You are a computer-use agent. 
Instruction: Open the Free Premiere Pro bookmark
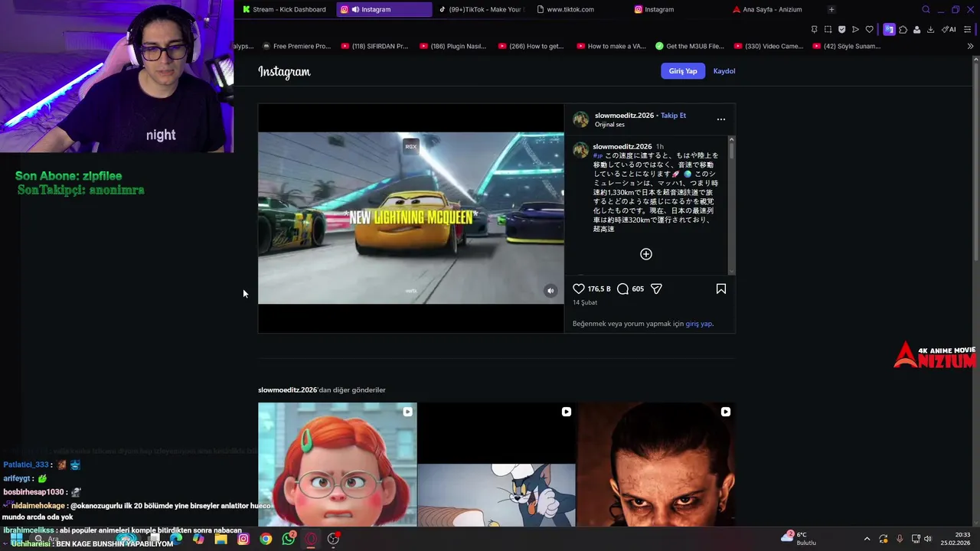296,46
